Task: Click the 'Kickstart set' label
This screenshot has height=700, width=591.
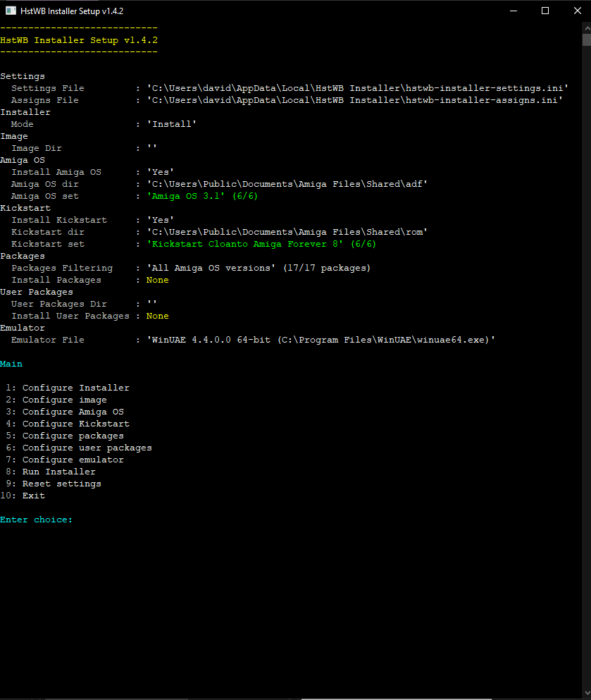Action: (x=48, y=244)
